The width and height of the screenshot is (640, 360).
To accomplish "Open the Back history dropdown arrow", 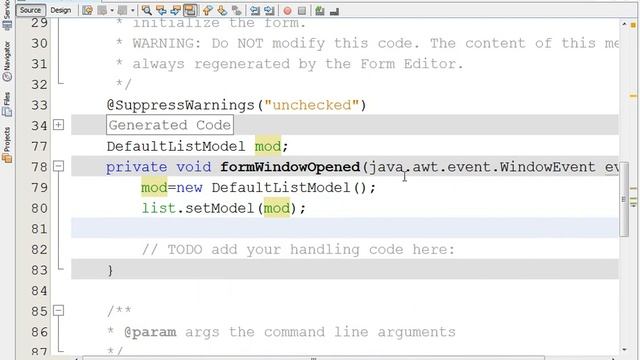I will (112, 11).
